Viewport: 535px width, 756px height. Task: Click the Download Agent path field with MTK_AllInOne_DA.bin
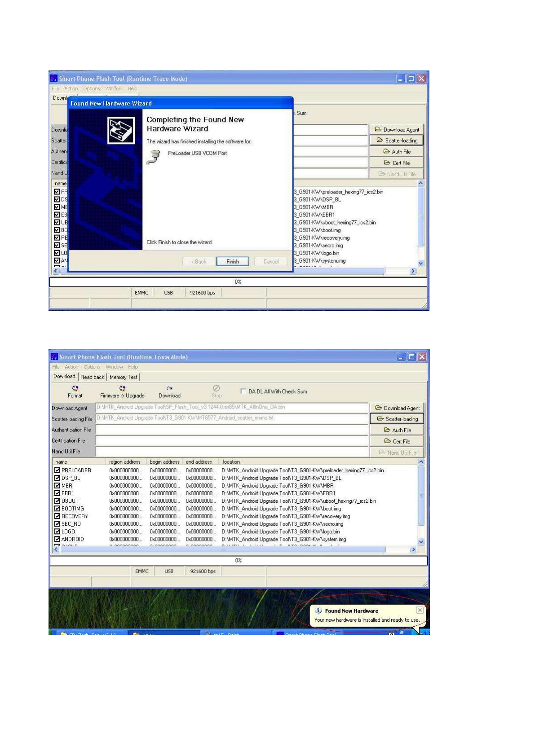(232, 408)
